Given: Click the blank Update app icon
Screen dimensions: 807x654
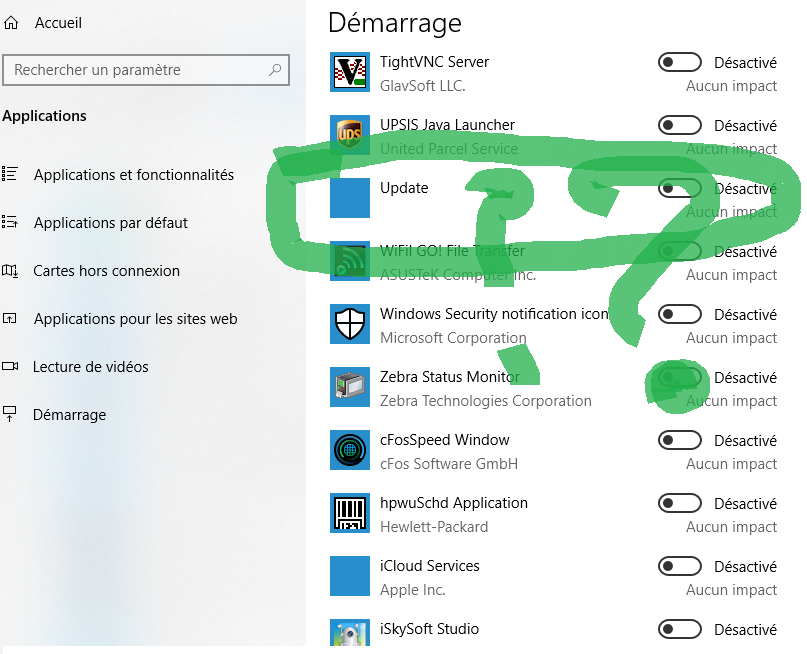Looking at the screenshot, I should tap(350, 198).
